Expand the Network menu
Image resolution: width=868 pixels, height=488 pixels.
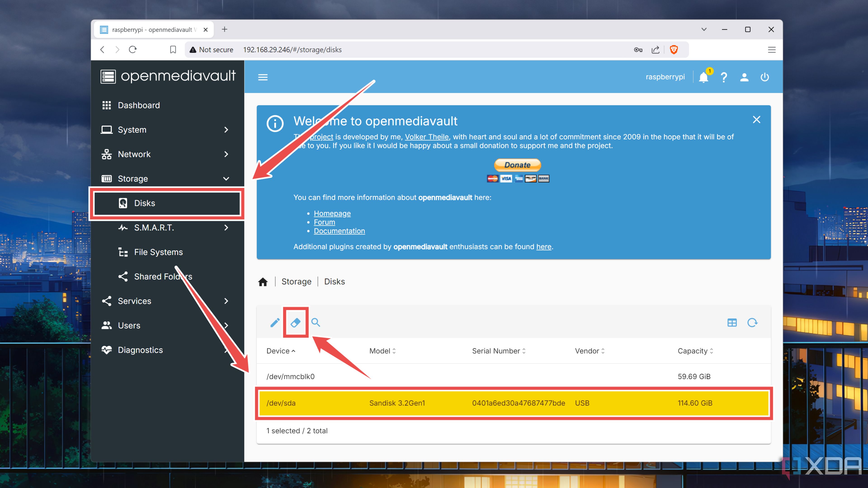point(167,154)
